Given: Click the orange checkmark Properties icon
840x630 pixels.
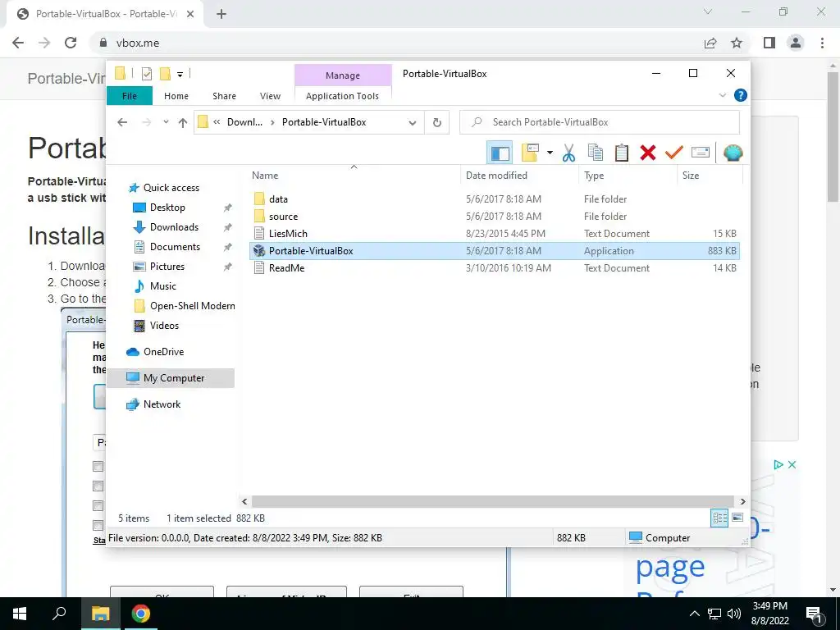Looking at the screenshot, I should (674, 153).
